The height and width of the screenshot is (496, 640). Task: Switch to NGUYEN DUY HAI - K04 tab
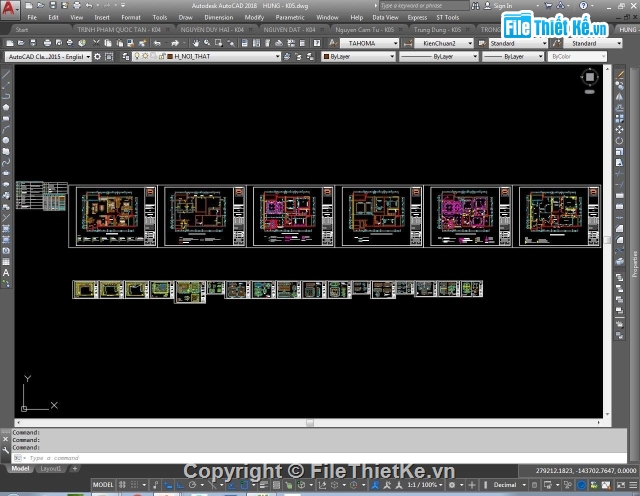pyautogui.click(x=212, y=30)
